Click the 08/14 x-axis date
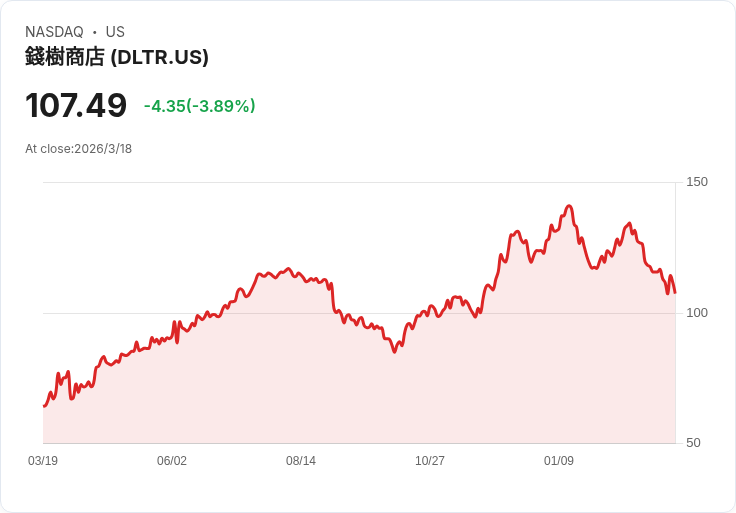The image size is (736, 513). pos(301,461)
